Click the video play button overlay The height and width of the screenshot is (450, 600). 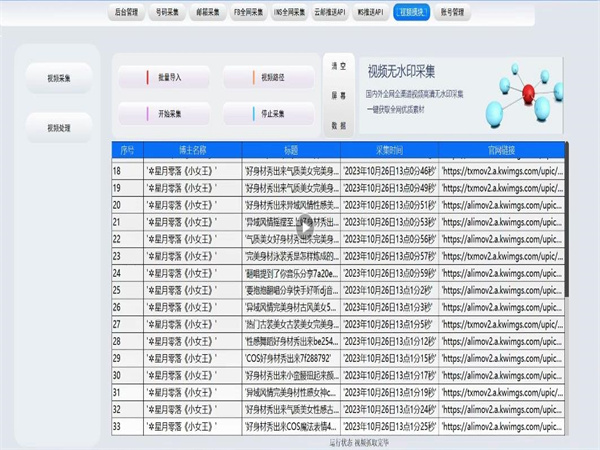tap(304, 229)
